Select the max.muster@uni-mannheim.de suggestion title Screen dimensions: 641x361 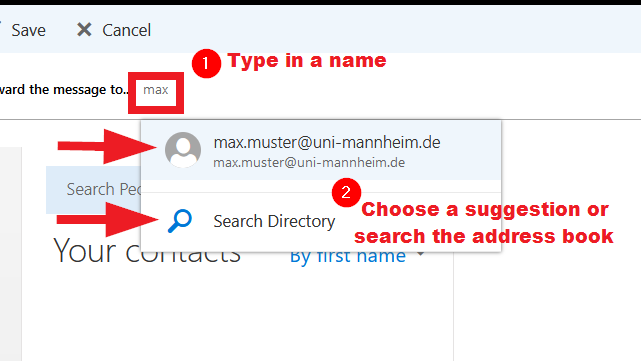[x=327, y=143]
